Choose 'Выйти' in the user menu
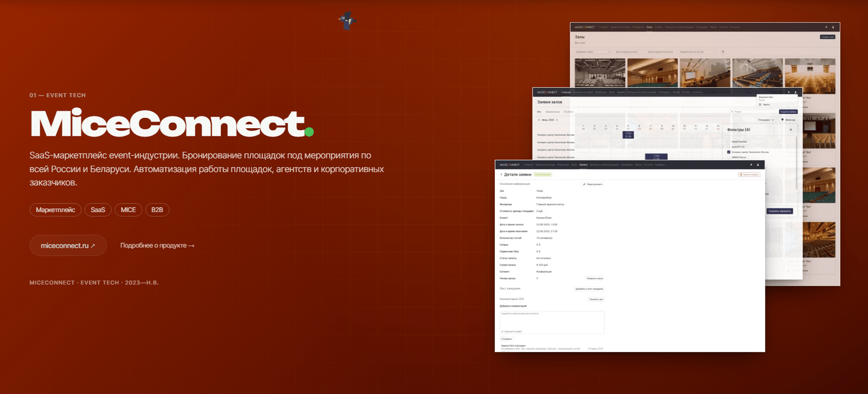Viewport: 868px width, 394px height. pos(766,104)
